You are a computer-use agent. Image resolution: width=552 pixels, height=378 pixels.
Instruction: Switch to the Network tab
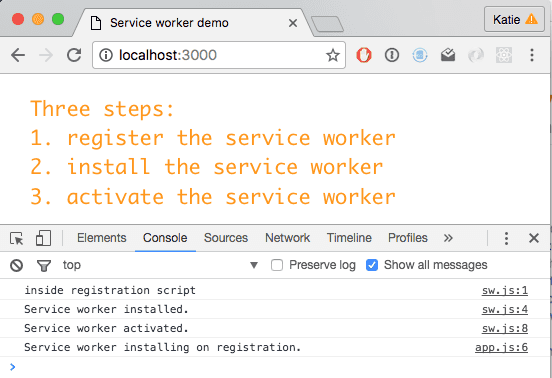(x=287, y=238)
